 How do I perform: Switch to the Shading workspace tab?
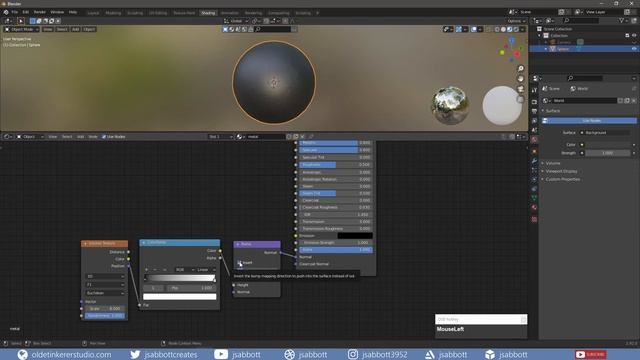tap(208, 13)
